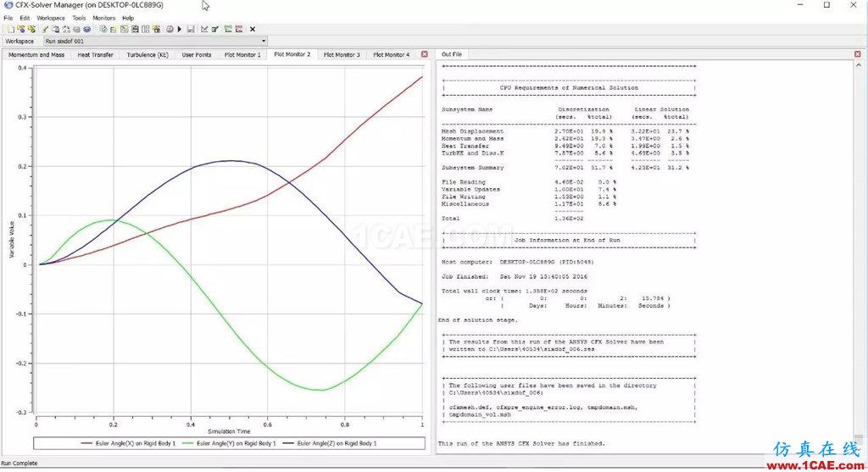
Task: Click the pencil edit icon in toolbar
Action: [x=45, y=30]
